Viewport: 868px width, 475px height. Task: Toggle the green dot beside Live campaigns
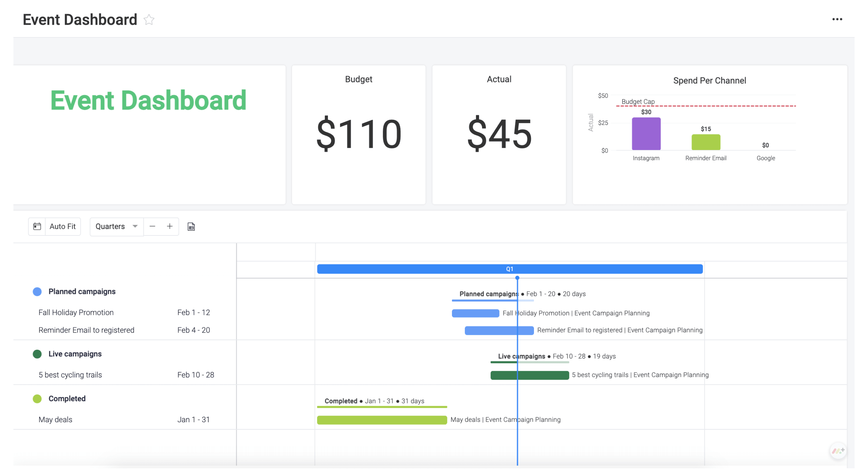(x=37, y=354)
